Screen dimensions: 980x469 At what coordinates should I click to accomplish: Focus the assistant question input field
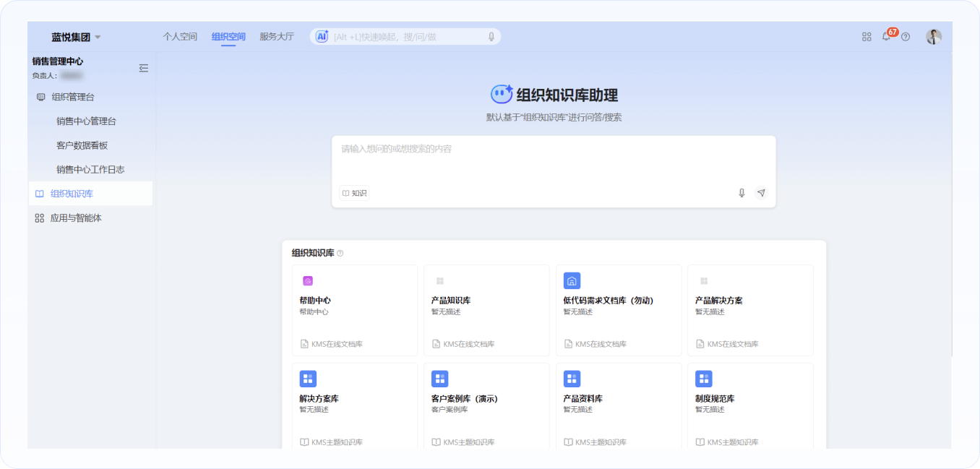click(553, 159)
